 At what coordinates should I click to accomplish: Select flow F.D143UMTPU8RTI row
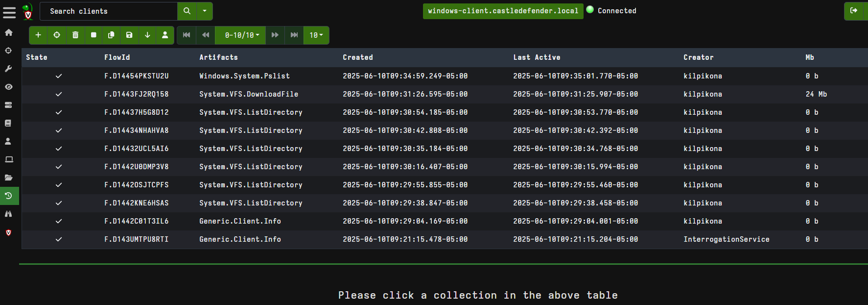pos(445,239)
